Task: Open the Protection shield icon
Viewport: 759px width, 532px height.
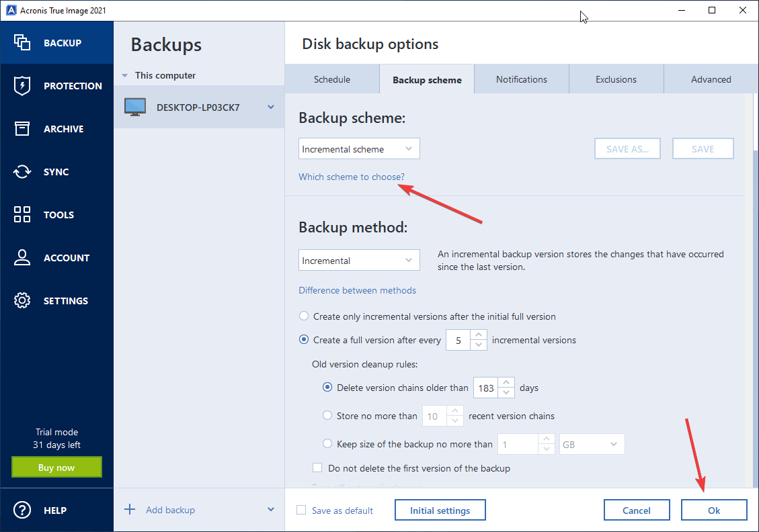Action: point(22,86)
